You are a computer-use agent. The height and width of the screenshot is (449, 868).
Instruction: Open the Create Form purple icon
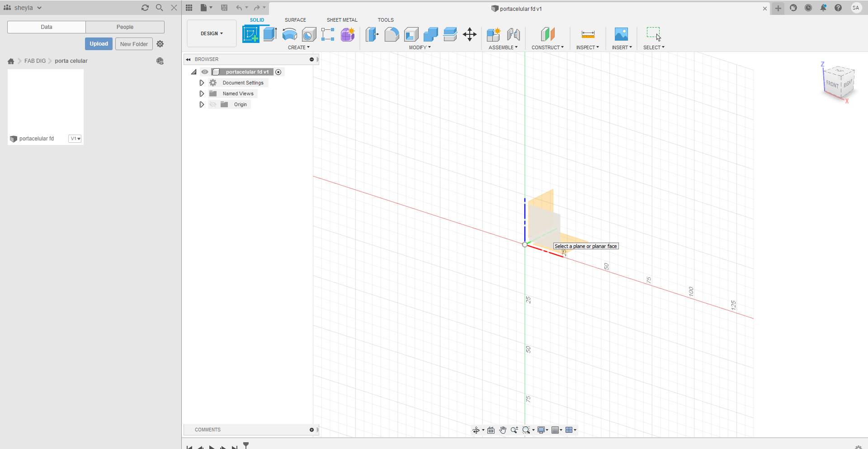pyautogui.click(x=348, y=34)
